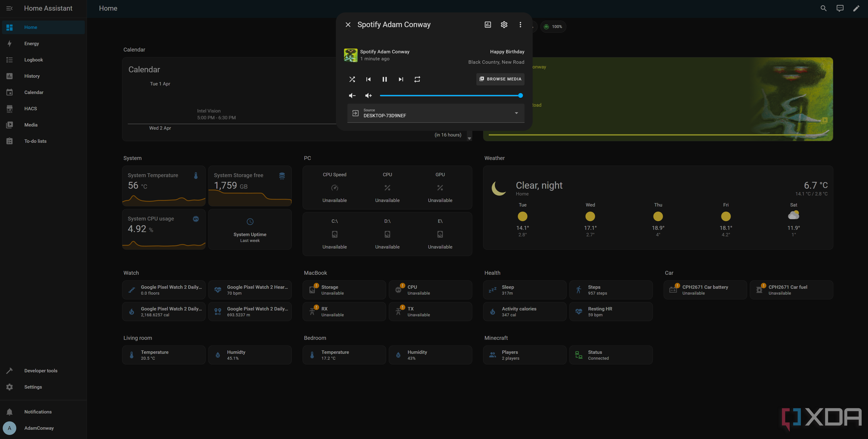Screen dimensions: 868x439
Task: Click Minecraft Status Connected icon
Action: (579, 355)
